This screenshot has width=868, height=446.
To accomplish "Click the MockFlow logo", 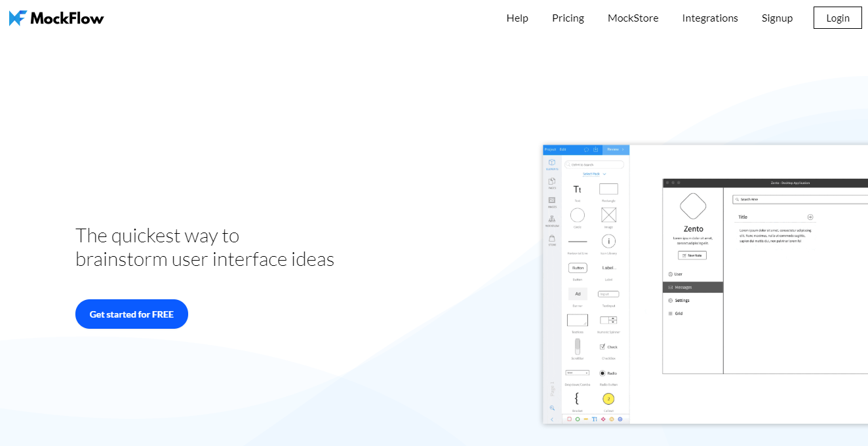I will pos(56,18).
